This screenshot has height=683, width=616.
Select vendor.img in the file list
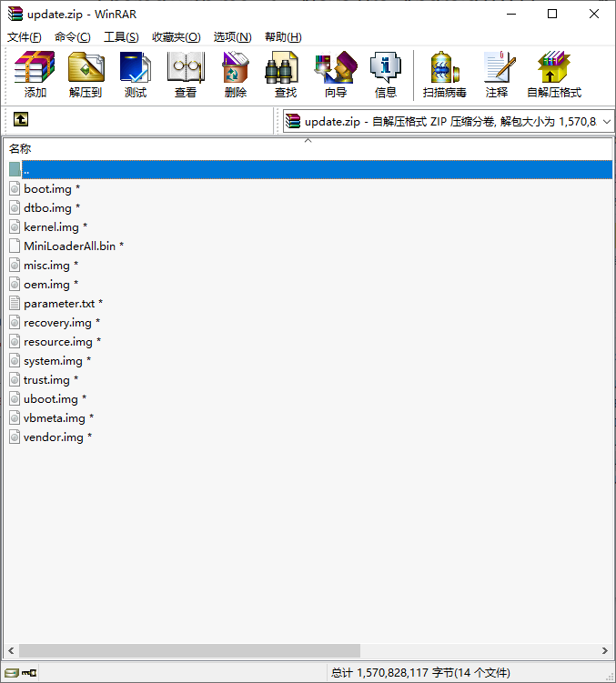54,437
